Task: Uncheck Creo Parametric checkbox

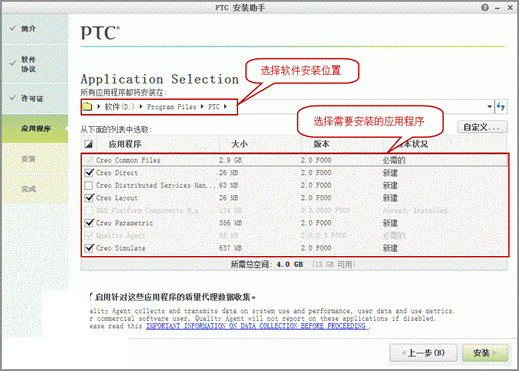Action: (x=89, y=223)
